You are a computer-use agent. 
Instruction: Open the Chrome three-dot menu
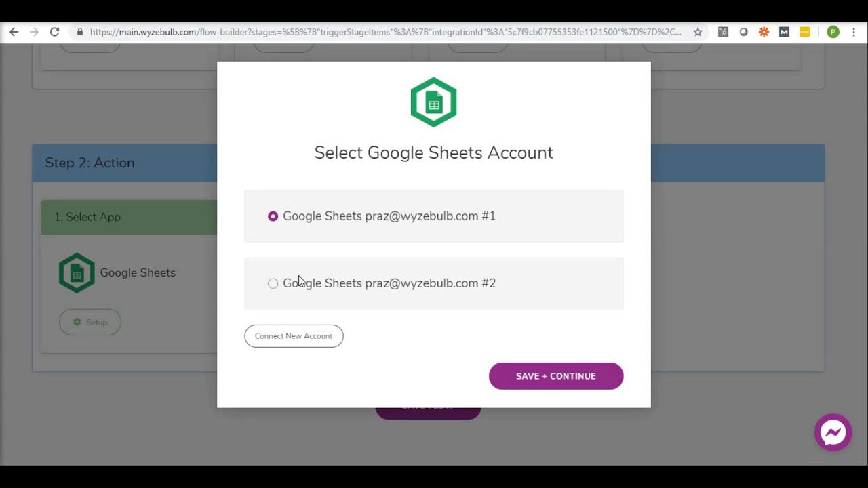[x=854, y=32]
